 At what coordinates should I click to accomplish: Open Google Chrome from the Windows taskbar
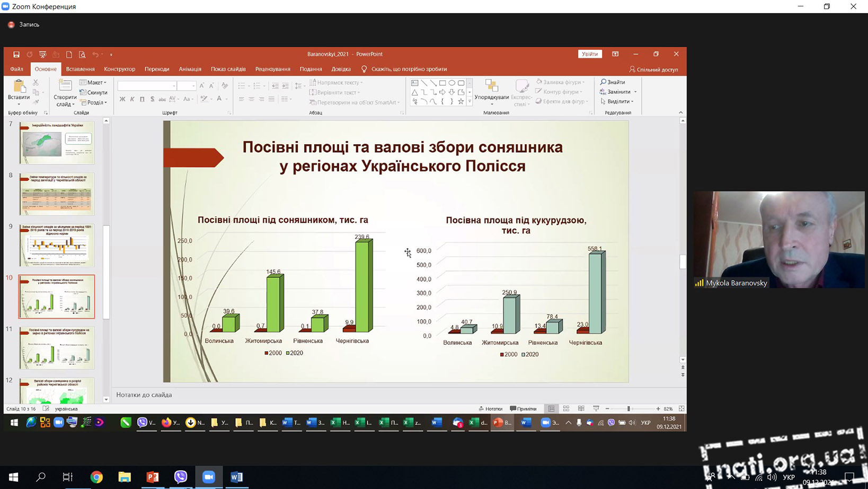(x=96, y=477)
